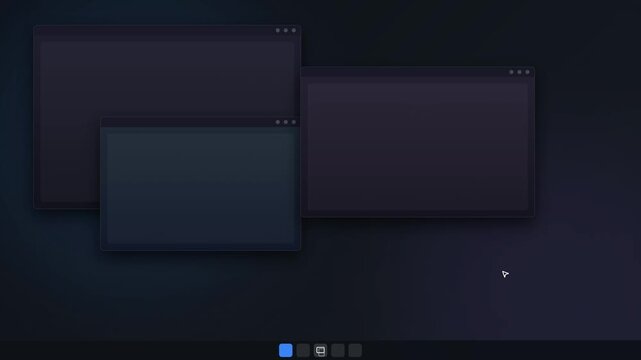Click the first control dot of the blue-tinted window
This screenshot has height=360, width=641.
[278, 122]
